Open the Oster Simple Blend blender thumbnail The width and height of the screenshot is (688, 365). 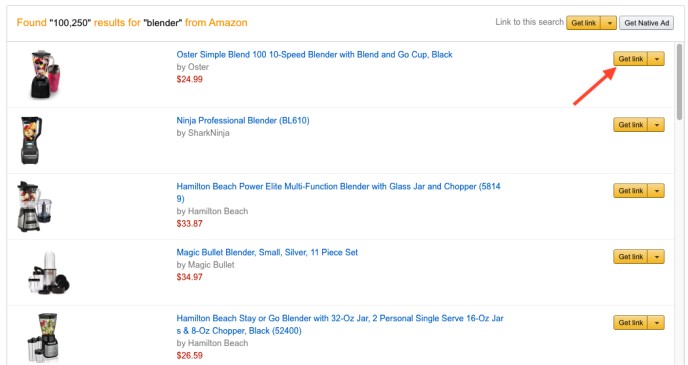[x=45, y=74]
